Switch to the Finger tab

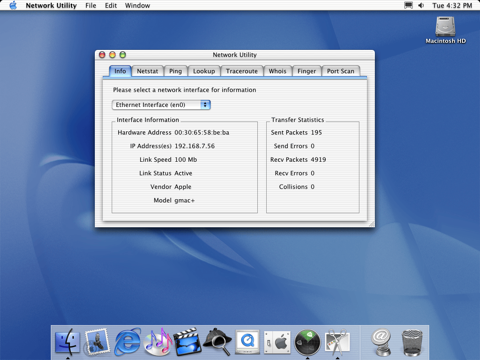pos(307,71)
